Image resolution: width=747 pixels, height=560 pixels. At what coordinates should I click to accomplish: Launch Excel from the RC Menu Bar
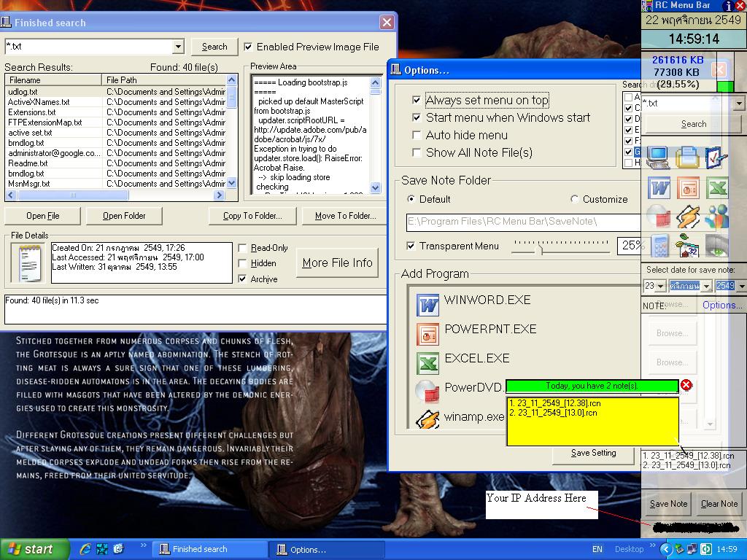716,187
